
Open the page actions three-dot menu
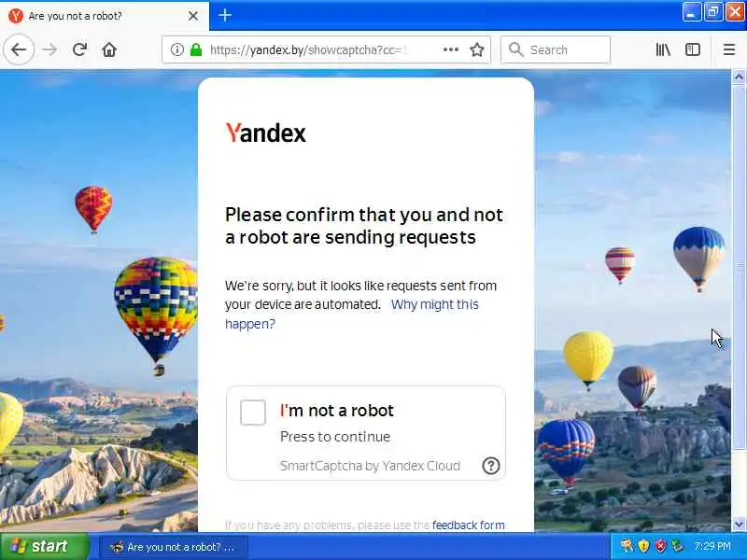click(451, 49)
